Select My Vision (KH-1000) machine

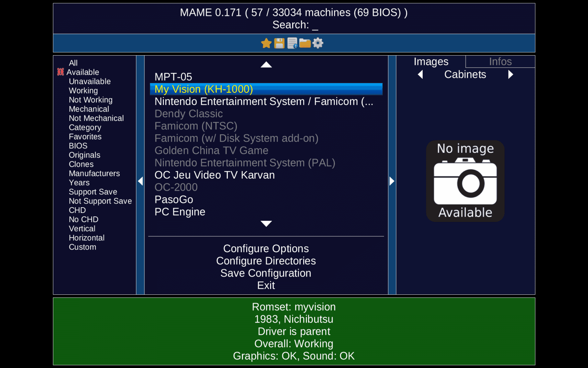[x=266, y=89]
